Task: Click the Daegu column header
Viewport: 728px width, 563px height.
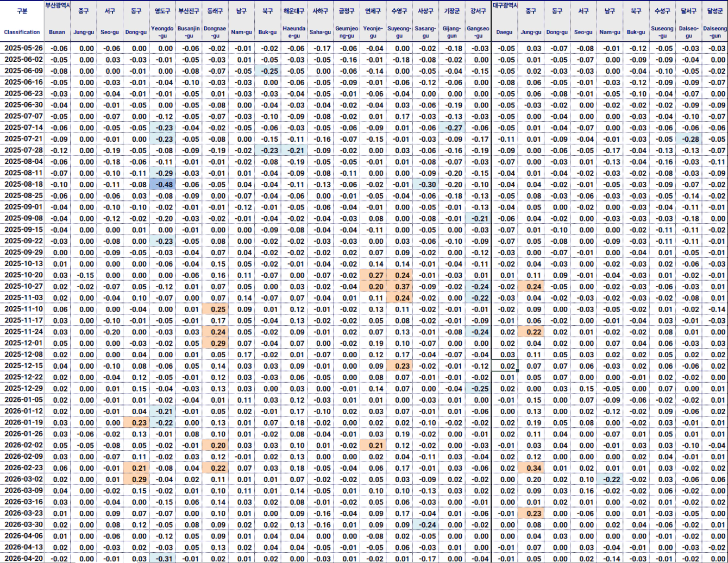Action: tap(504, 32)
